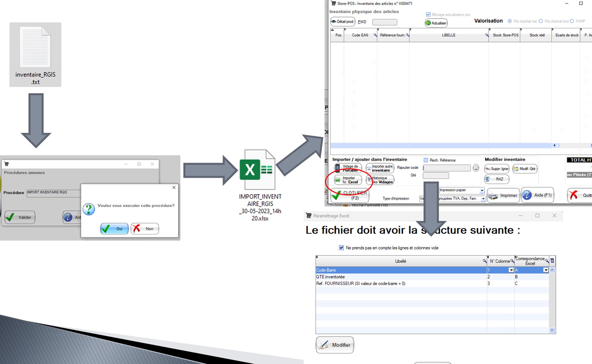The image size is (592, 364).
Task: Click the Actualiser refresh button
Action: tap(436, 23)
